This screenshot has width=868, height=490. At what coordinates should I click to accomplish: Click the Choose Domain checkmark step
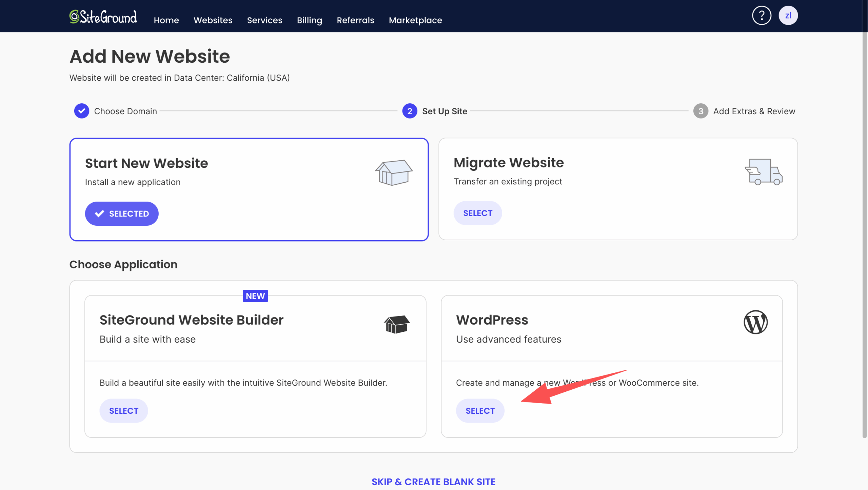82,111
